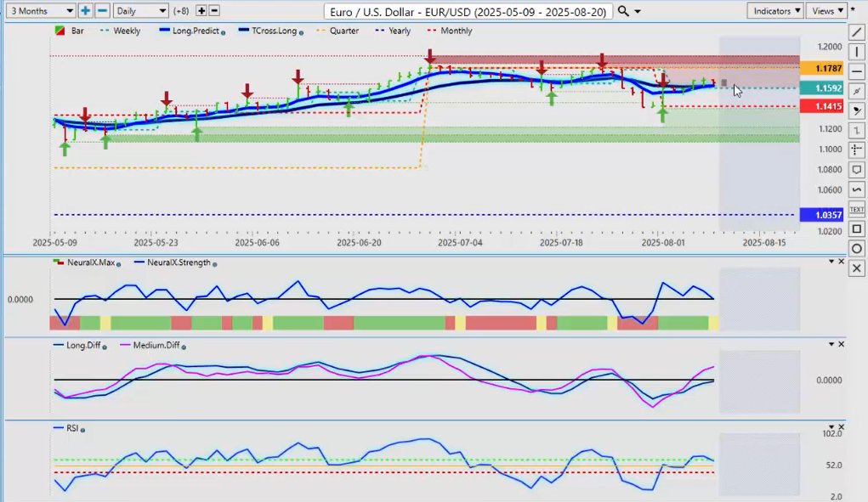Select the horizontal line drawing tool

coord(857,71)
